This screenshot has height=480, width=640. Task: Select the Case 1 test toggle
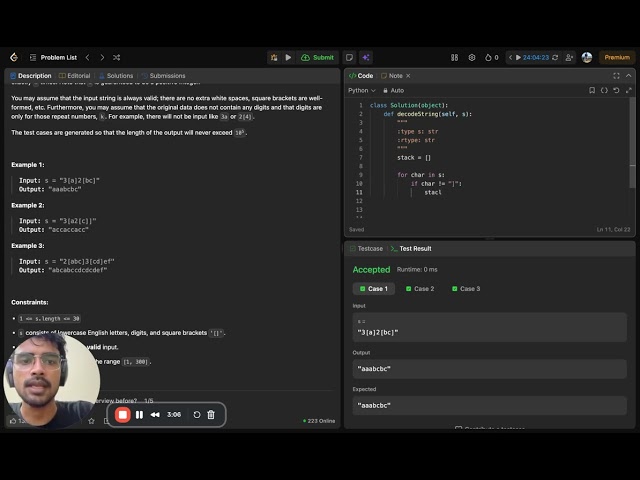(373, 289)
